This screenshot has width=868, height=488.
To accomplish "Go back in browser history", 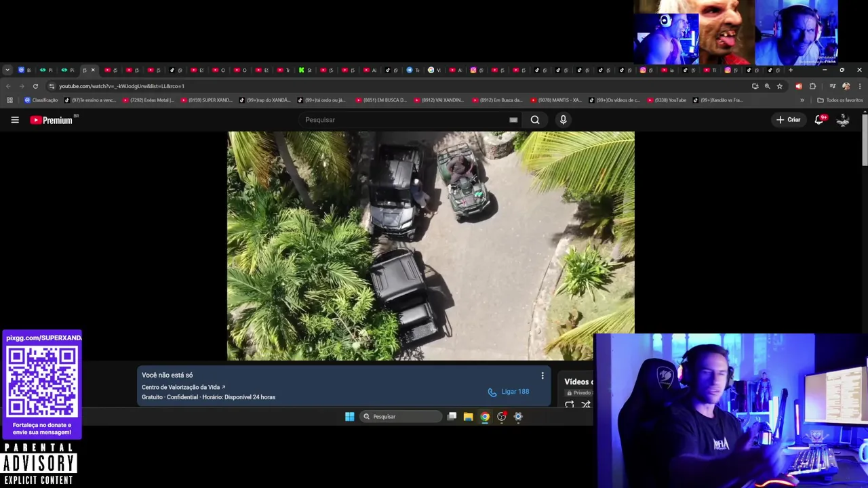I will tap(8, 86).
